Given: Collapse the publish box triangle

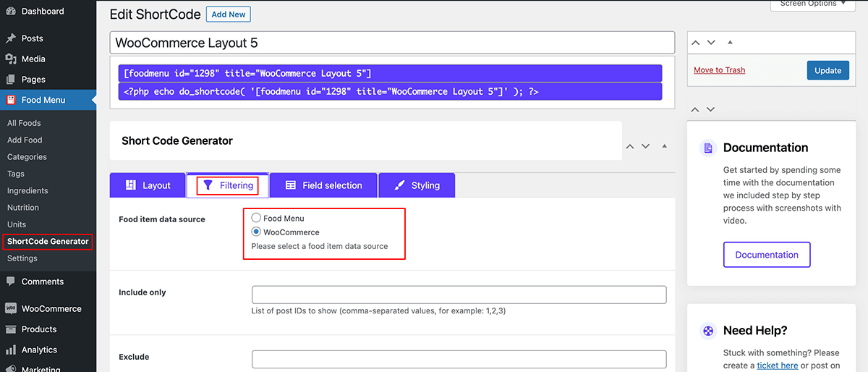Looking at the screenshot, I should pyautogui.click(x=730, y=43).
